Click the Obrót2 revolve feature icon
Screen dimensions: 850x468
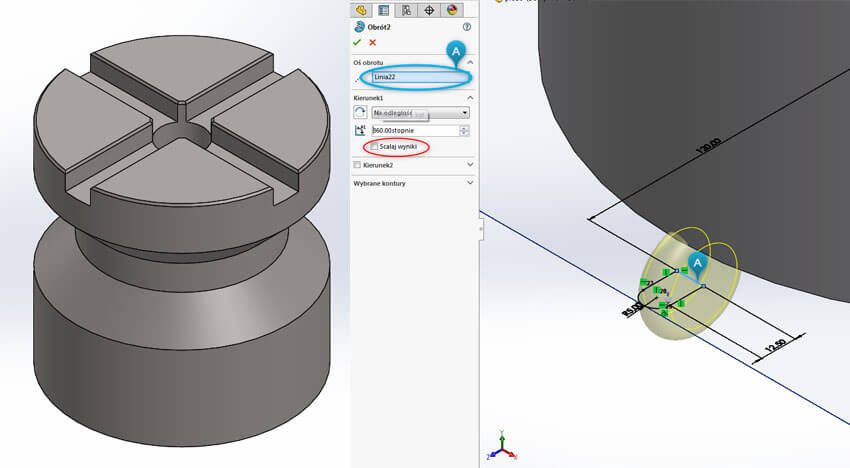click(x=359, y=27)
